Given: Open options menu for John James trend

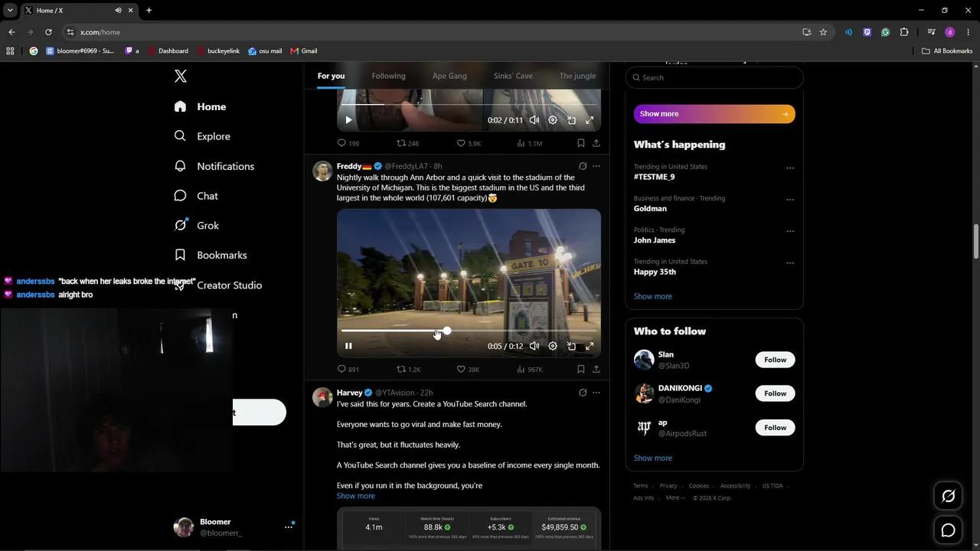Looking at the screenshot, I should pyautogui.click(x=790, y=231).
